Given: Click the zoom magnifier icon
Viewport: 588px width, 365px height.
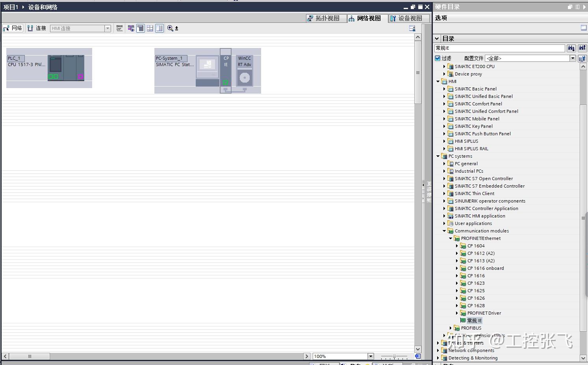Looking at the screenshot, I should tap(170, 28).
